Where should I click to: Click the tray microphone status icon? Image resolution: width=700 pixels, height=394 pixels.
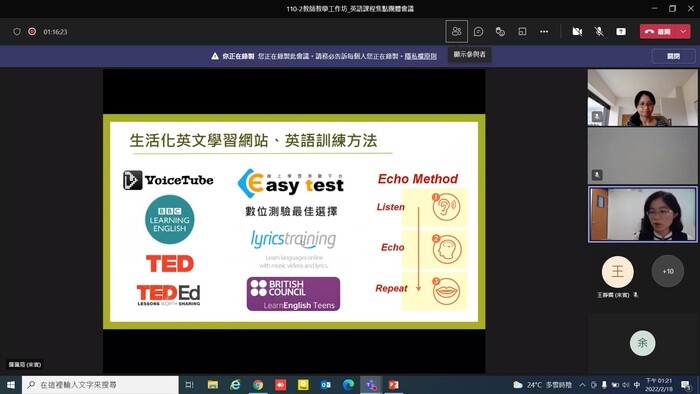604,385
